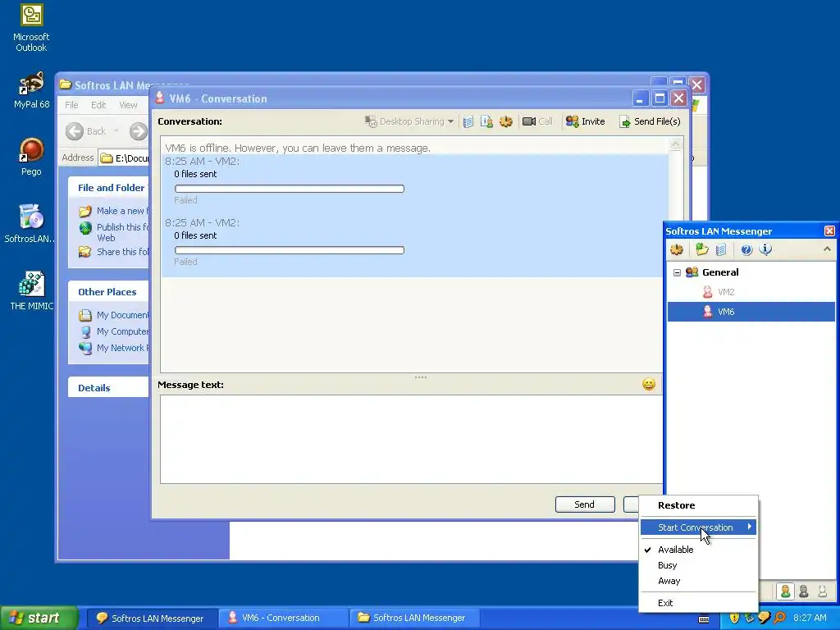840x630 pixels.
Task: Toggle the File and Folder Tasks header
Action: (x=109, y=188)
